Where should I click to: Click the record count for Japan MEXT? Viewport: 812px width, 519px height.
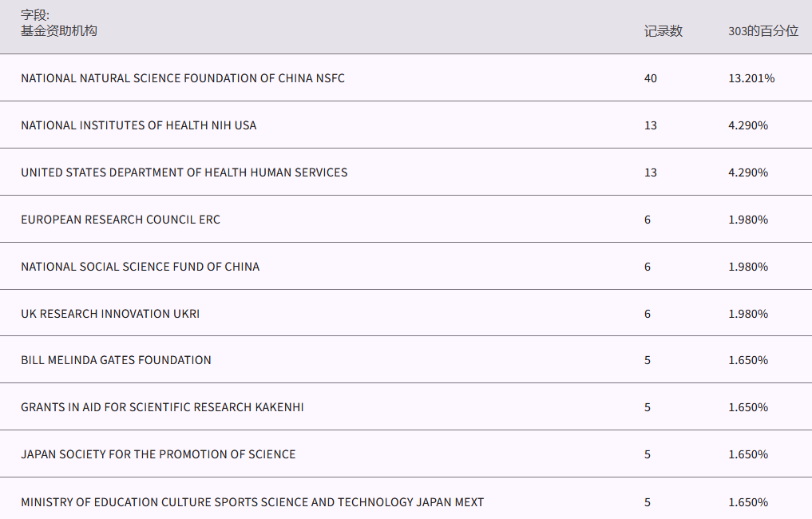pos(648,502)
